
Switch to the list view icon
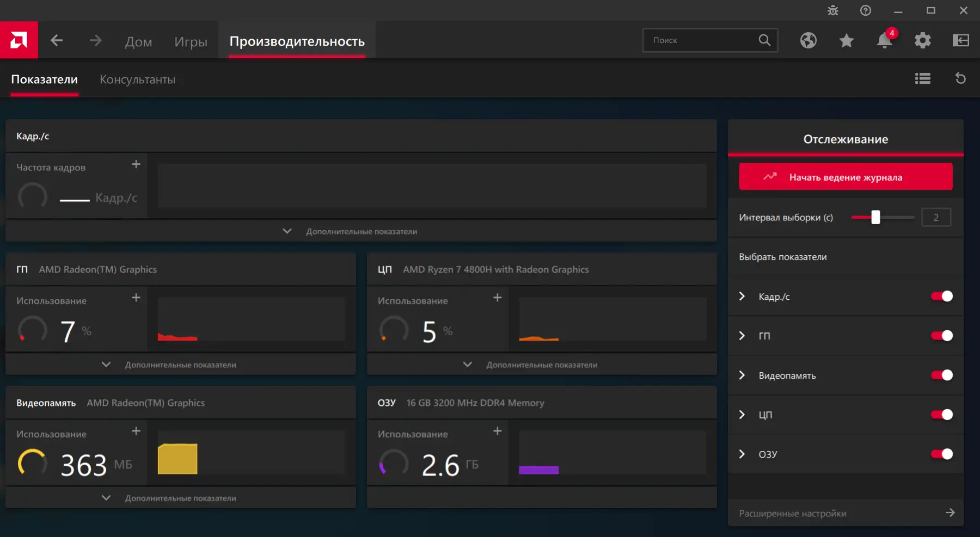point(923,79)
